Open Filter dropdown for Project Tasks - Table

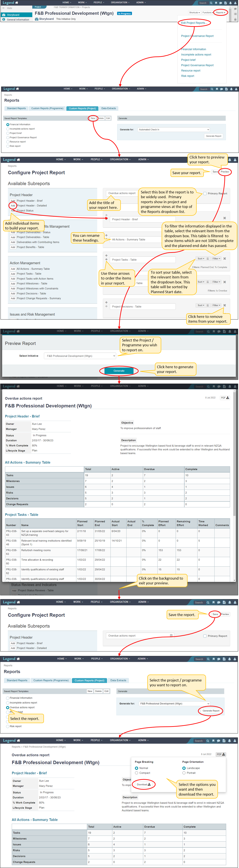tap(216, 258)
